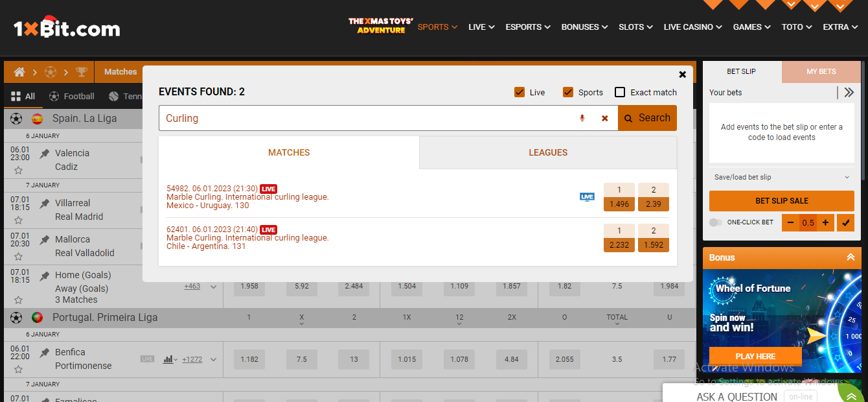Toggle ONE-CLICK BET on
The width and height of the screenshot is (868, 402).
pos(715,222)
